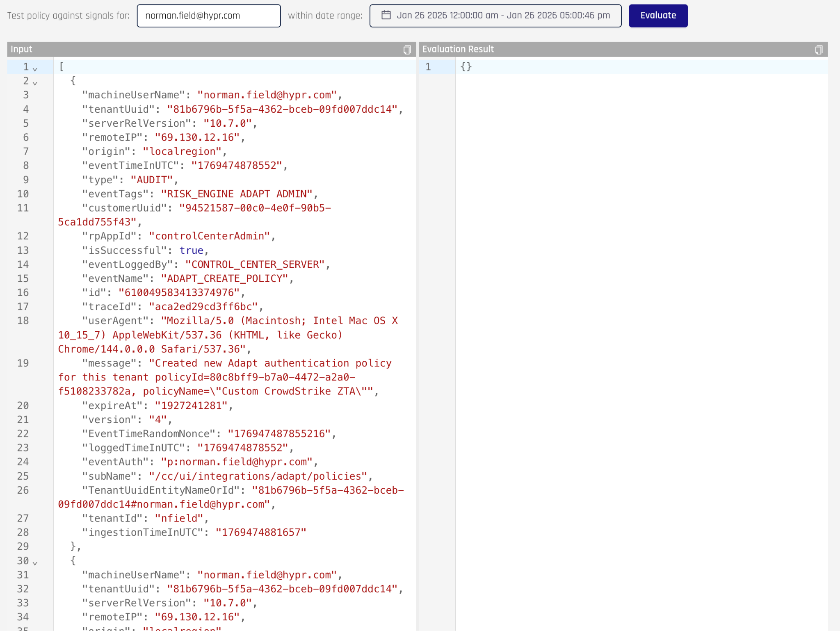The height and width of the screenshot is (631, 840).
Task: Click the remoteIP value on line 6
Action: click(197, 137)
